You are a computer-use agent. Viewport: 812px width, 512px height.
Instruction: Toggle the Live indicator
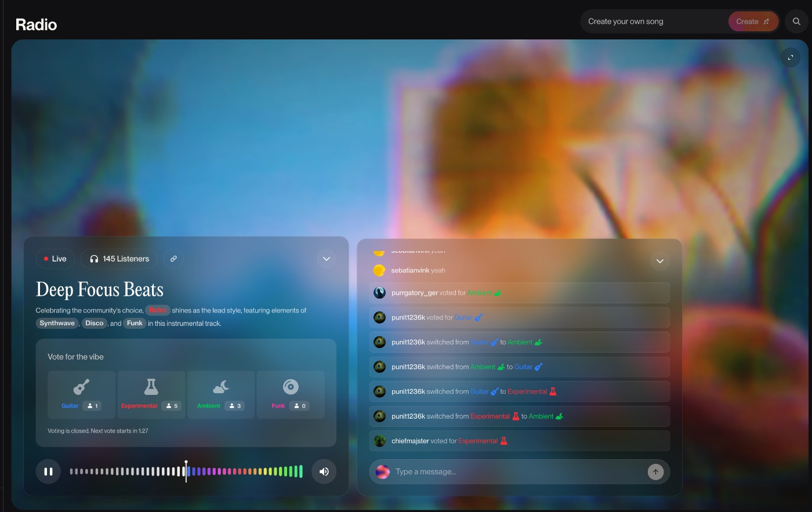click(55, 259)
